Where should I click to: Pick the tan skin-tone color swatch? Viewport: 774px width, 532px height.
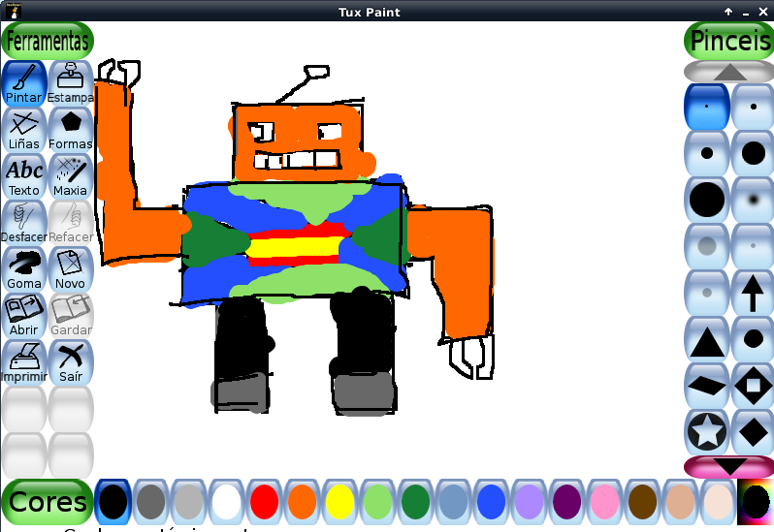point(680,502)
